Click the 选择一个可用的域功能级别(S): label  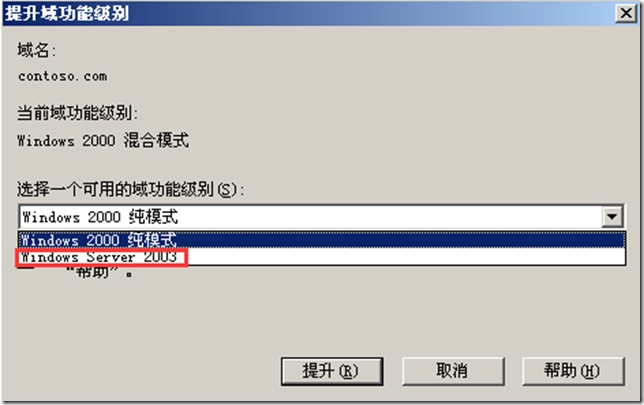tap(131, 189)
